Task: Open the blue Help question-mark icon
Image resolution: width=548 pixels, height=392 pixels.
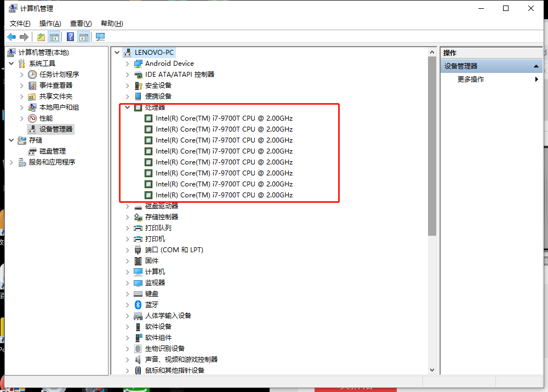Action: tap(70, 37)
